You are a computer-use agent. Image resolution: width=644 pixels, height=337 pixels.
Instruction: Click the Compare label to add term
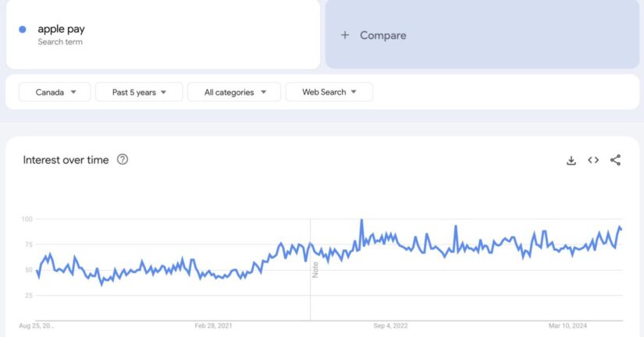[382, 35]
